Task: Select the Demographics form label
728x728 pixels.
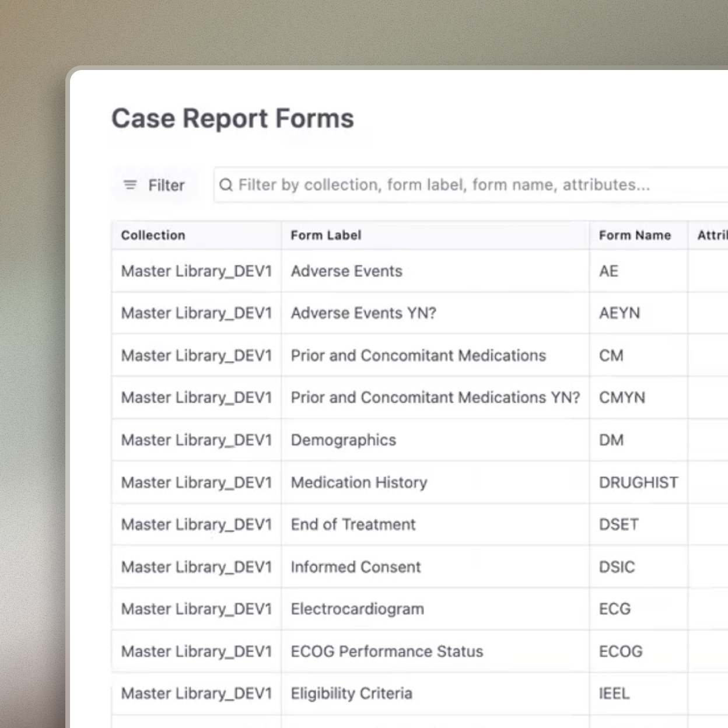Action: pyautogui.click(x=343, y=440)
